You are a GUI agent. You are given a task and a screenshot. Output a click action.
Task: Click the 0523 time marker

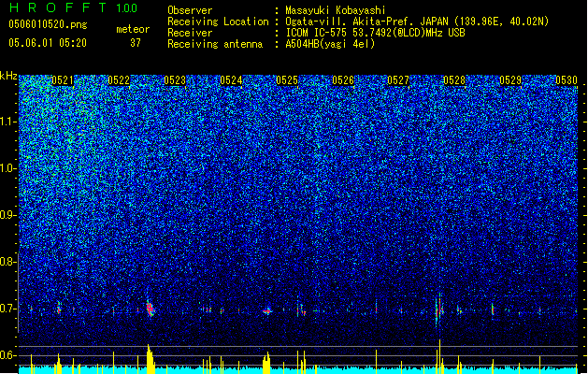(x=175, y=80)
